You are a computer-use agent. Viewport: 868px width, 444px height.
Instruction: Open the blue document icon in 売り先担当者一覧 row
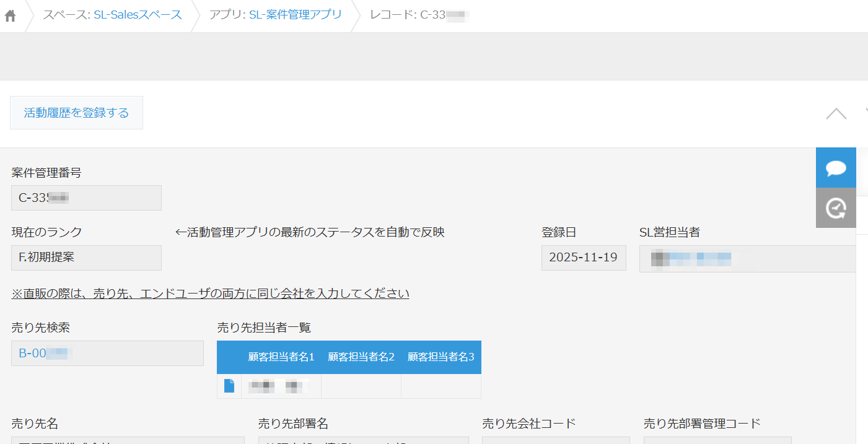(229, 386)
